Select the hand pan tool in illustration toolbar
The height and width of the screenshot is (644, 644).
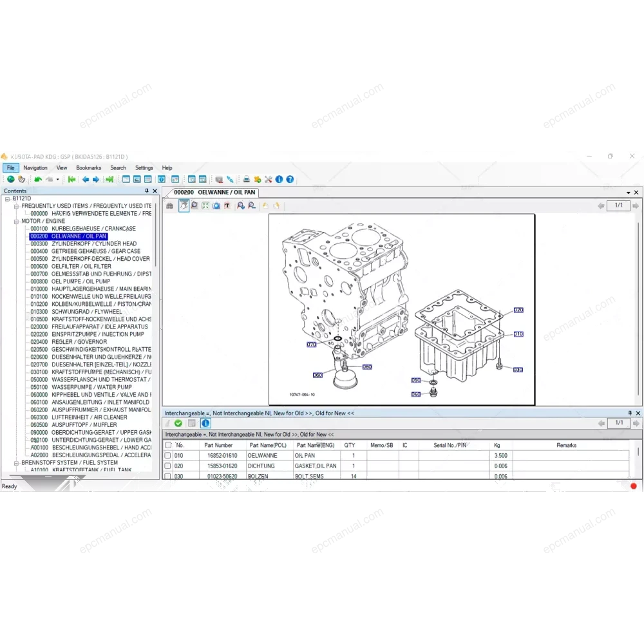[x=184, y=206]
